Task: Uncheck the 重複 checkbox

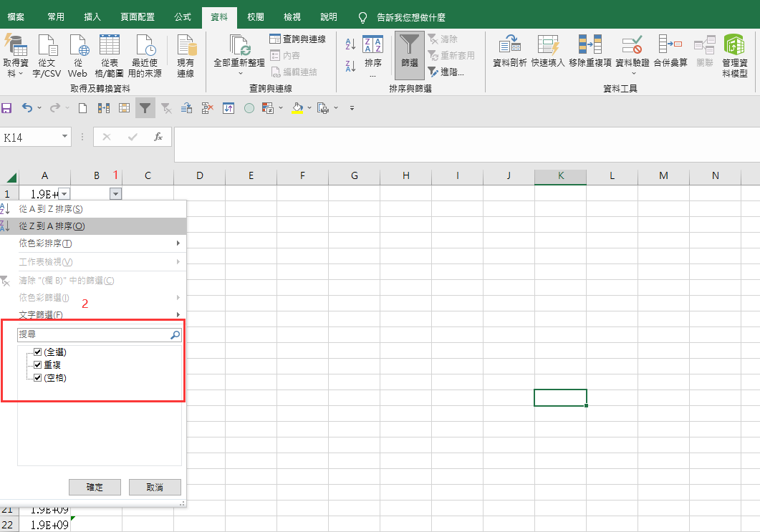Action: point(38,365)
